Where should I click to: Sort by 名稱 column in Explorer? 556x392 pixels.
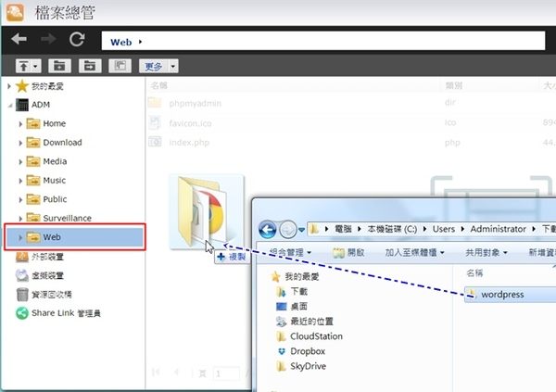(x=474, y=272)
